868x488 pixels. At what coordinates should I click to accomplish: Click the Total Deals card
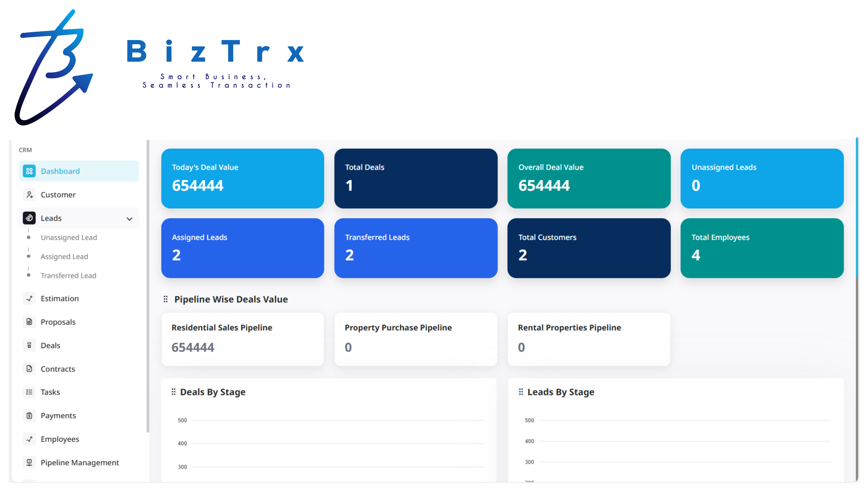click(416, 178)
